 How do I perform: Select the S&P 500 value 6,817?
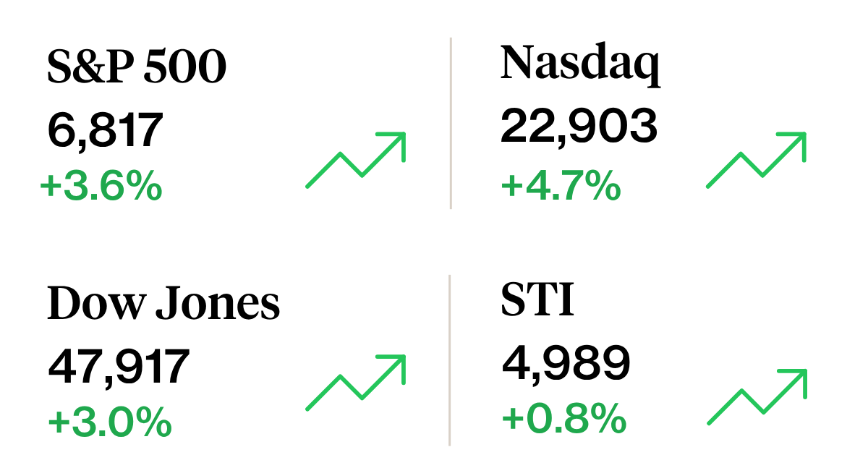pyautogui.click(x=106, y=130)
